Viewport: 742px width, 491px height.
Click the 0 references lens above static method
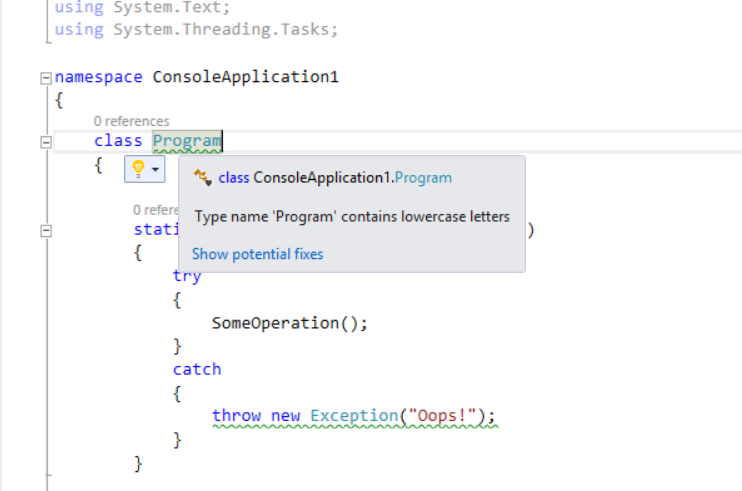(x=155, y=210)
